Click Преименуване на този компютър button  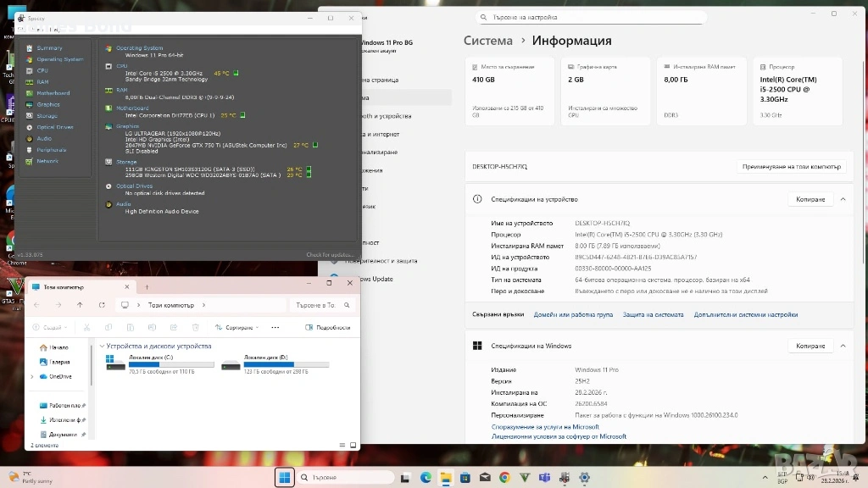click(x=791, y=167)
